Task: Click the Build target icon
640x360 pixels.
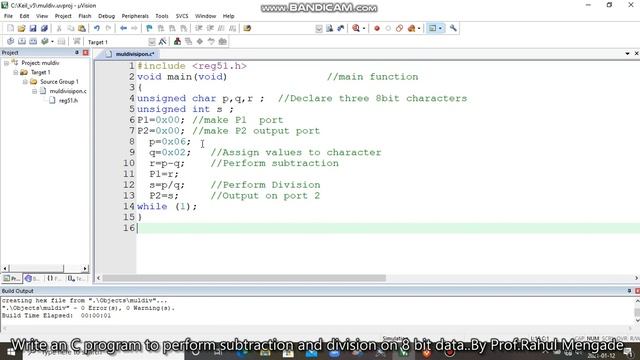Action: pyautogui.click(x=22, y=42)
